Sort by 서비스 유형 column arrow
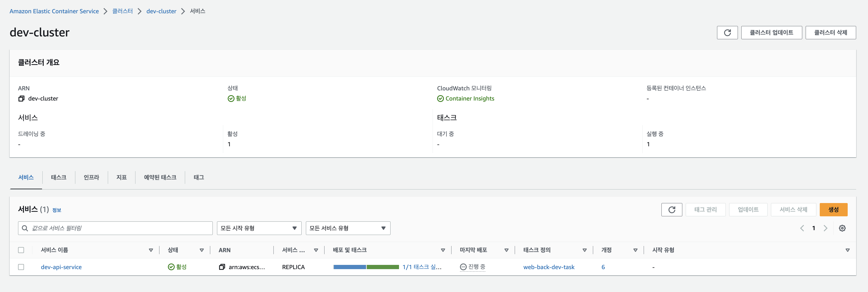Screen dimensions: 868x292 click(x=316, y=250)
